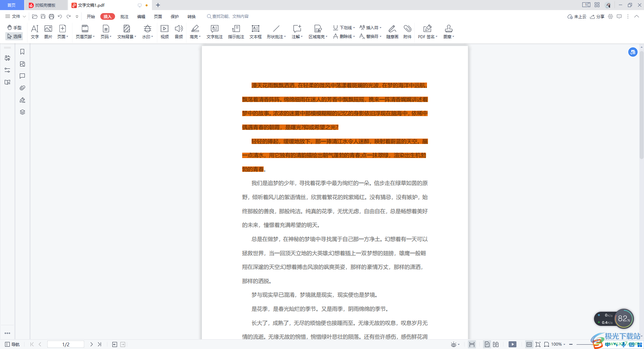The width and height of the screenshot is (644, 349).
Task: Redo the last undone action
Action: click(69, 16)
